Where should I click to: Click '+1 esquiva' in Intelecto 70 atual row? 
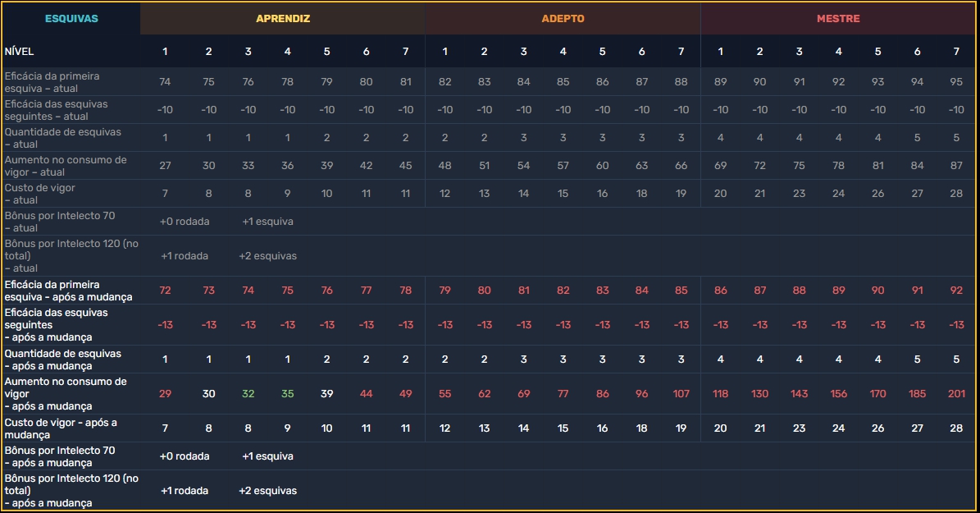267,222
